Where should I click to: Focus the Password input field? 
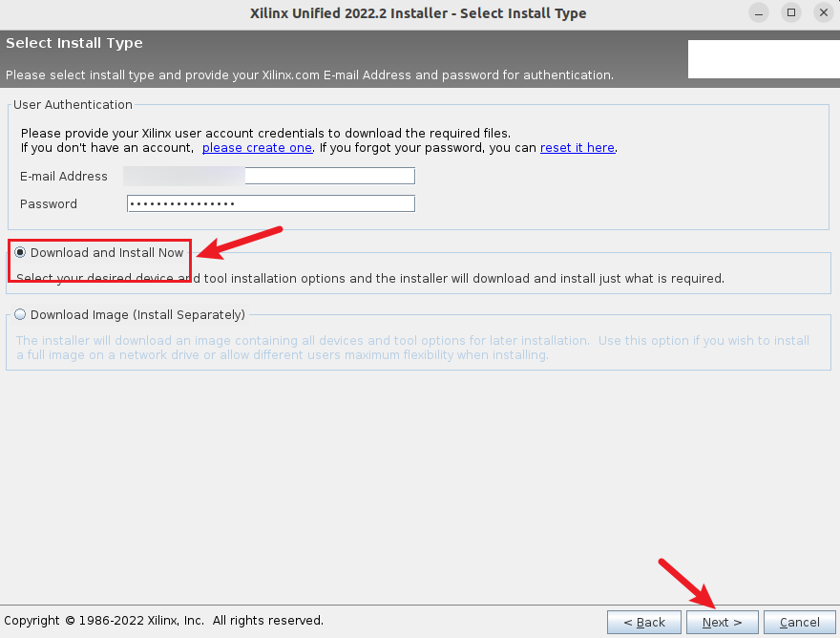[x=270, y=203]
